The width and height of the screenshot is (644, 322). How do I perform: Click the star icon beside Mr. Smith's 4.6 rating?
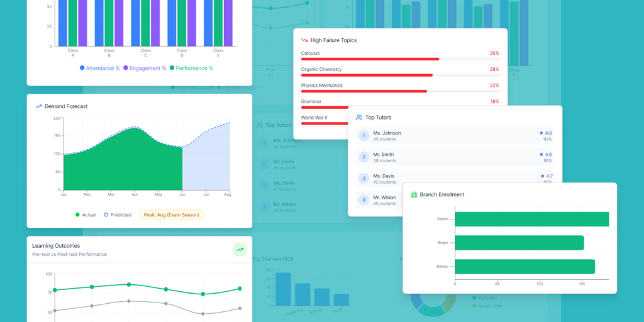[541, 155]
